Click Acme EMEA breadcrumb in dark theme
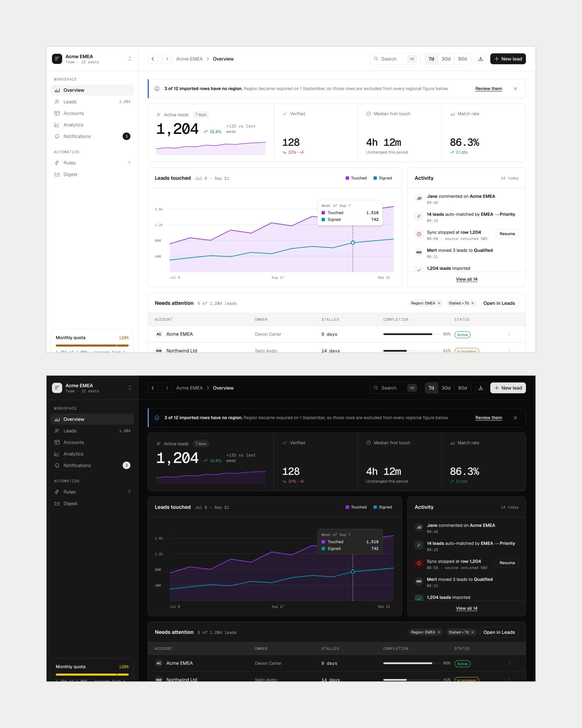The width and height of the screenshot is (582, 728). [x=190, y=388]
